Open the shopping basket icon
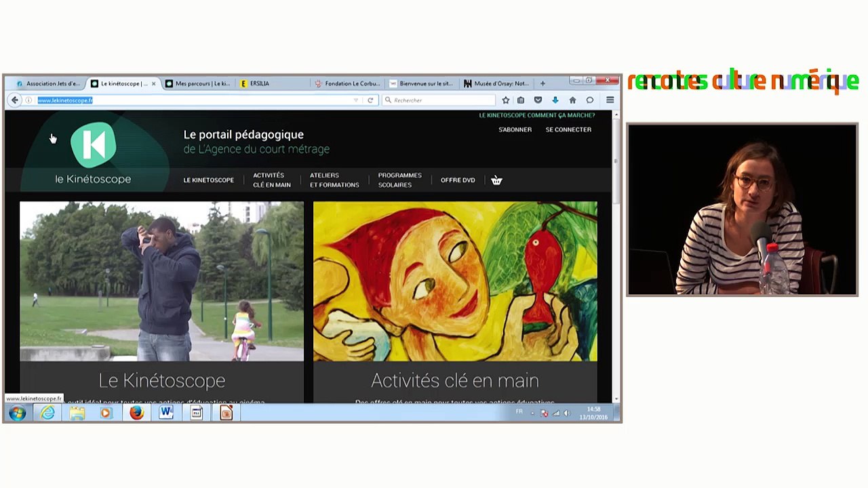 click(496, 180)
